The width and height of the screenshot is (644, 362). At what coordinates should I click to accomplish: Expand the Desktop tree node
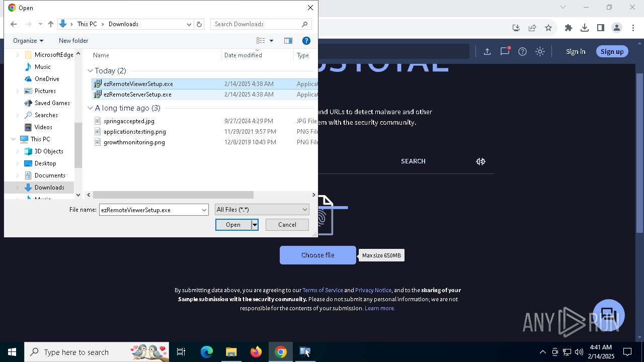(18, 163)
